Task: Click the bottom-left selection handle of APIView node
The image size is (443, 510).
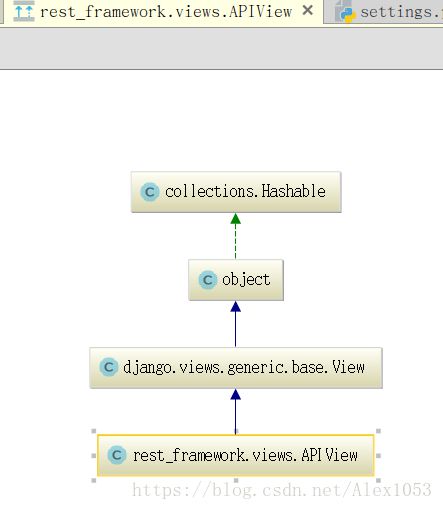Action: [x=94, y=480]
